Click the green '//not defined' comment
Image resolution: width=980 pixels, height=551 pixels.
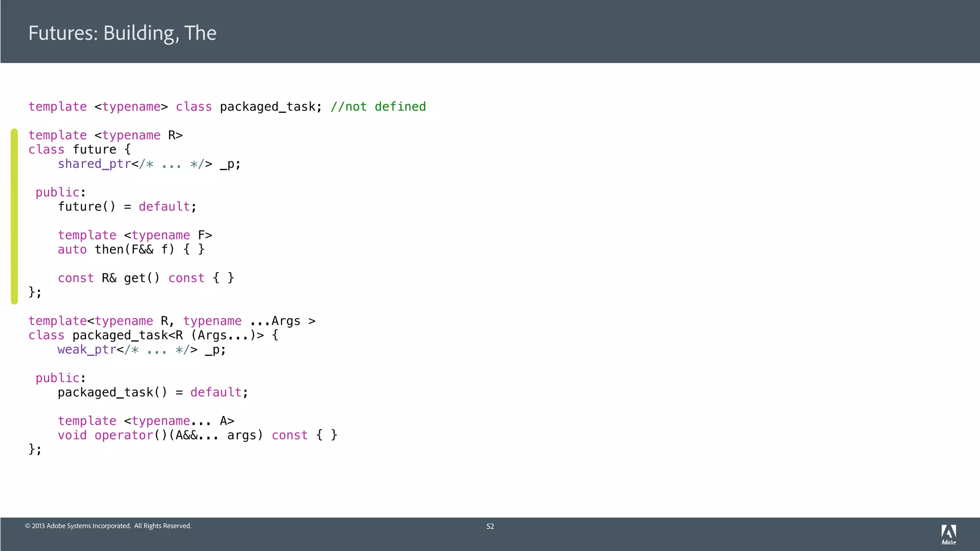pos(378,107)
